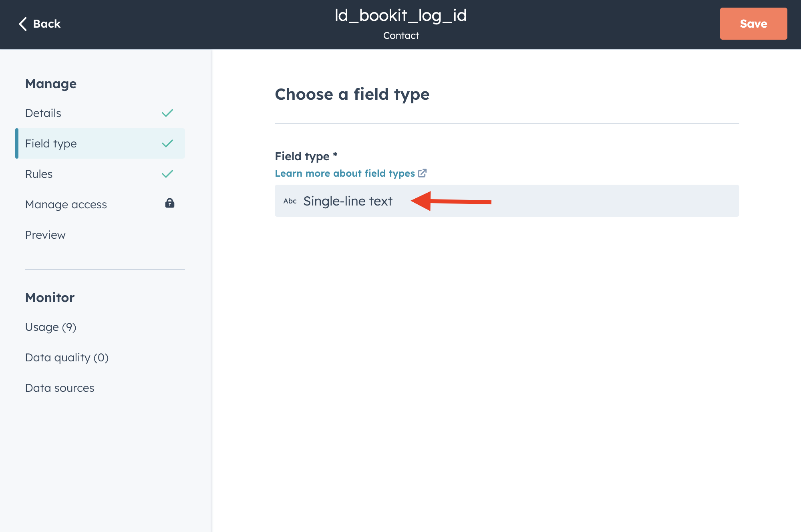
Task: Click the ld_bookit_log_id title bar
Action: pyautogui.click(x=400, y=16)
